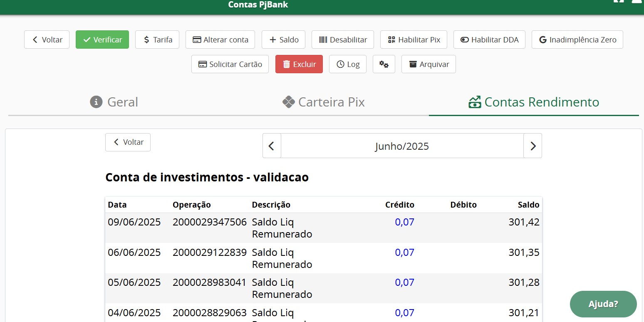
Task: Switch to the Geral tab
Action: click(114, 102)
